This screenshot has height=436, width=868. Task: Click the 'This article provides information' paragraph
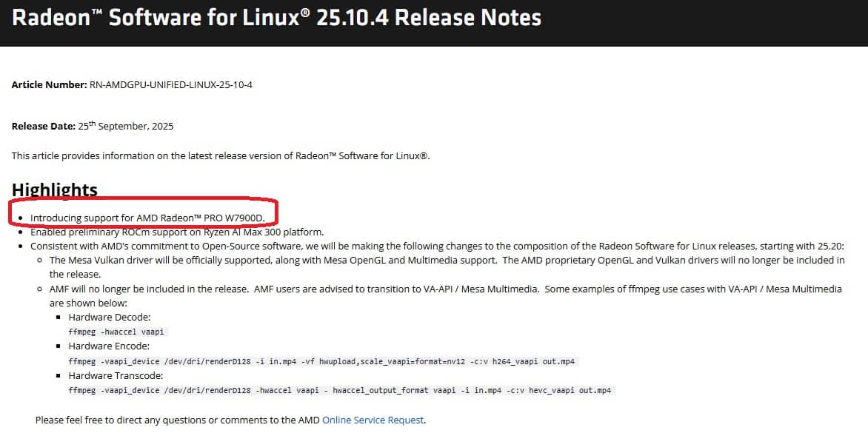pos(221,155)
